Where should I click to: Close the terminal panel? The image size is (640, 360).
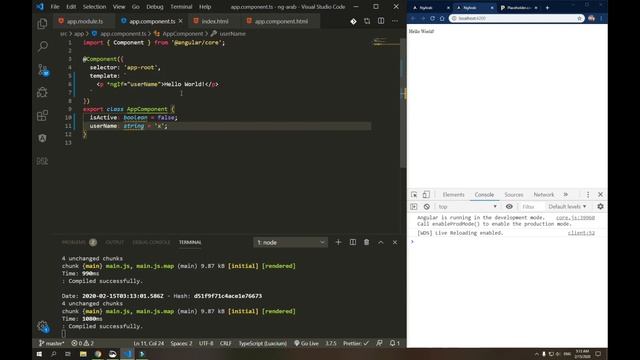click(395, 242)
